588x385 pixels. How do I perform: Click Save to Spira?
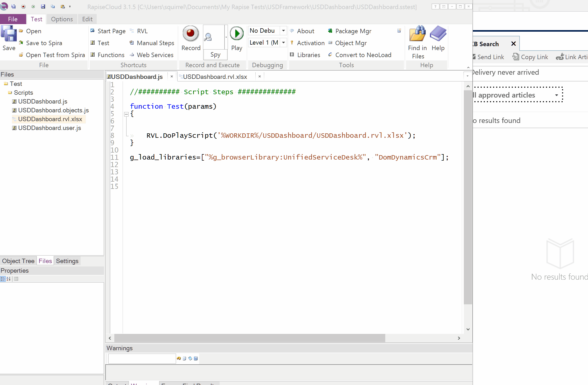pyautogui.click(x=44, y=43)
